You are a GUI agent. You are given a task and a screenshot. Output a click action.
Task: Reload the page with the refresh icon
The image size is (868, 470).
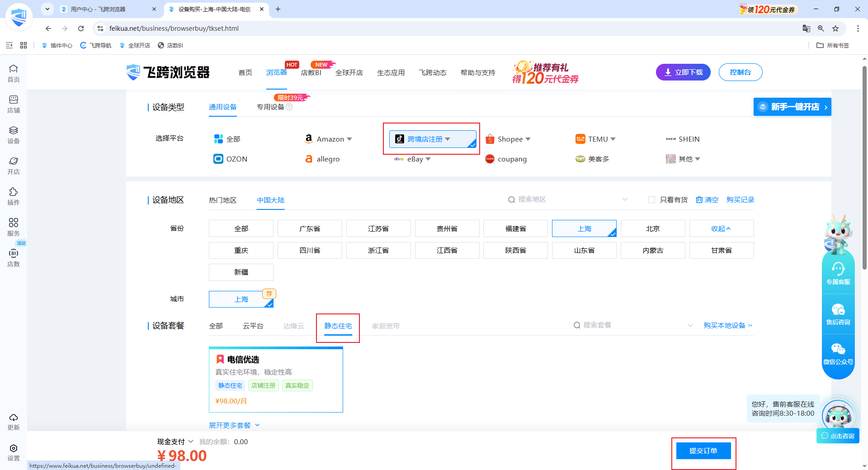(81, 28)
